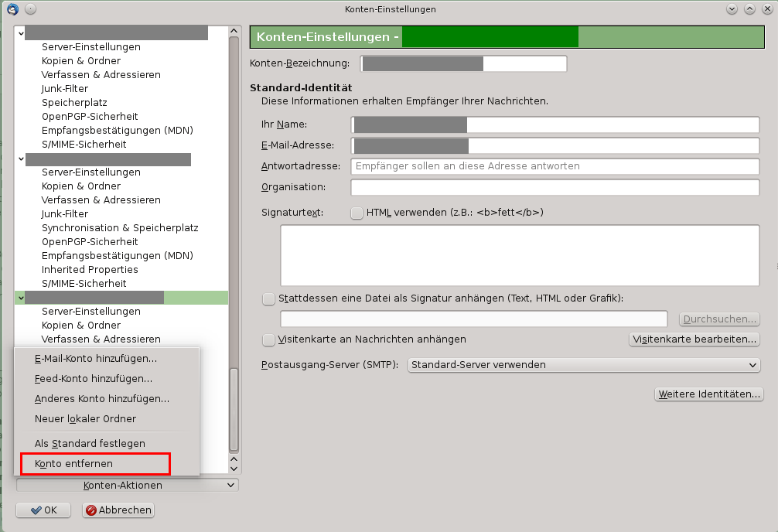Click account list scroll-up arrow
778x532 pixels.
[234, 31]
